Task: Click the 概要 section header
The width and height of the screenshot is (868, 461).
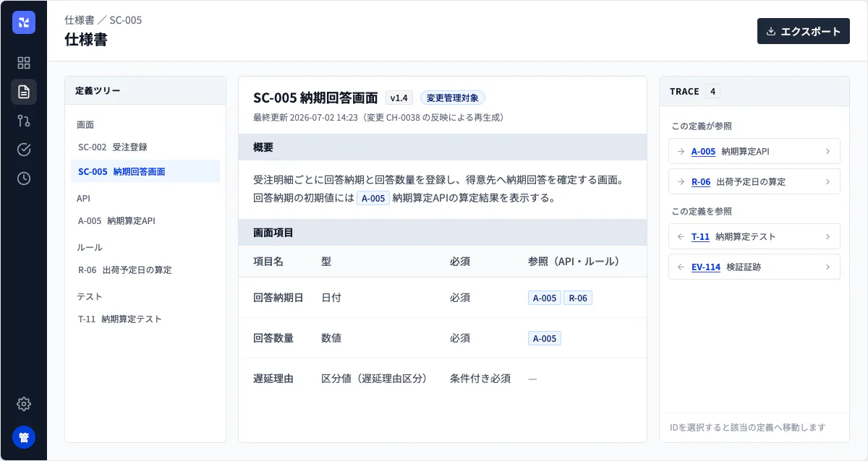Action: point(443,147)
